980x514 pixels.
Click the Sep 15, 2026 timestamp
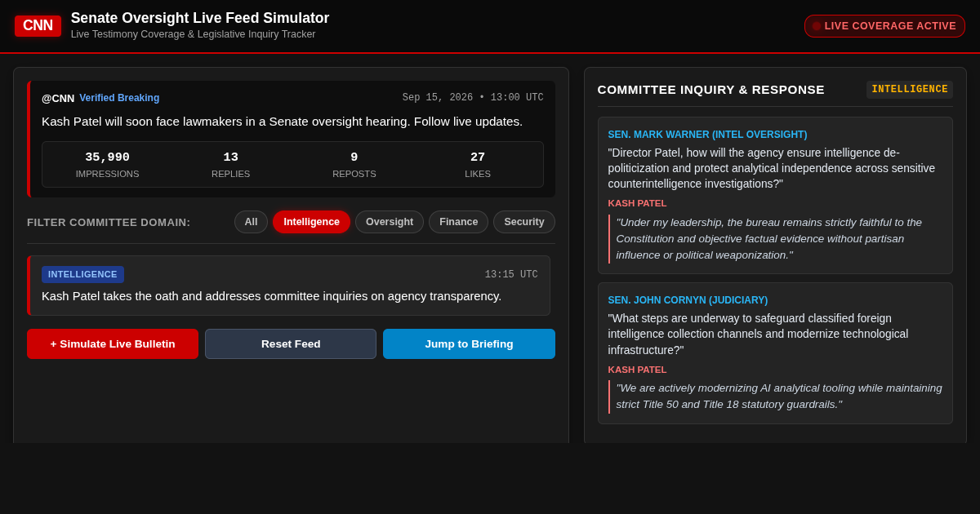pyautogui.click(x=473, y=98)
